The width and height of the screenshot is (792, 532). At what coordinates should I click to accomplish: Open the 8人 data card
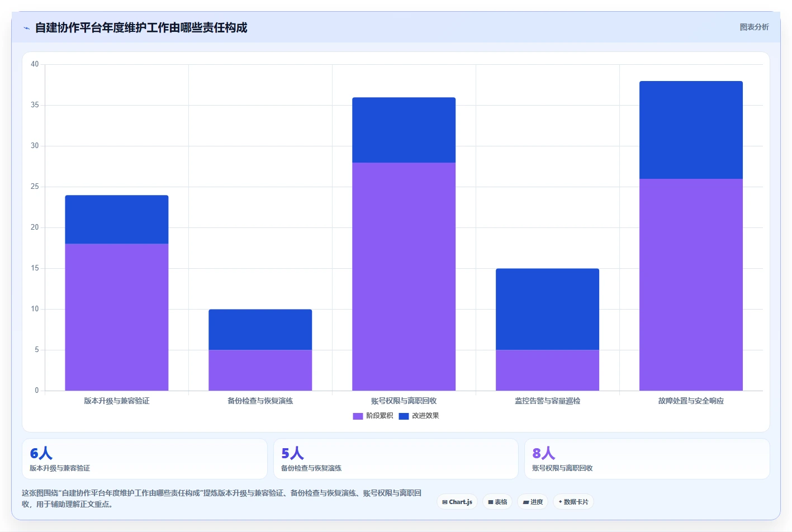tap(647, 459)
